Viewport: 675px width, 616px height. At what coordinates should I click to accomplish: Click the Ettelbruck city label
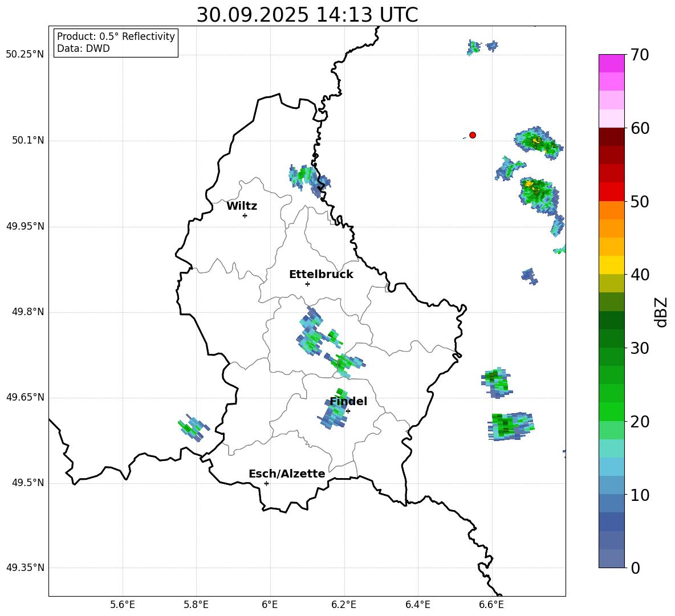point(321,275)
